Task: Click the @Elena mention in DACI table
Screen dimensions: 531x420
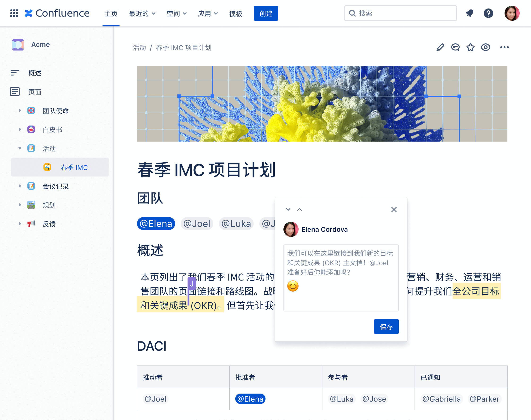Action: pyautogui.click(x=250, y=399)
